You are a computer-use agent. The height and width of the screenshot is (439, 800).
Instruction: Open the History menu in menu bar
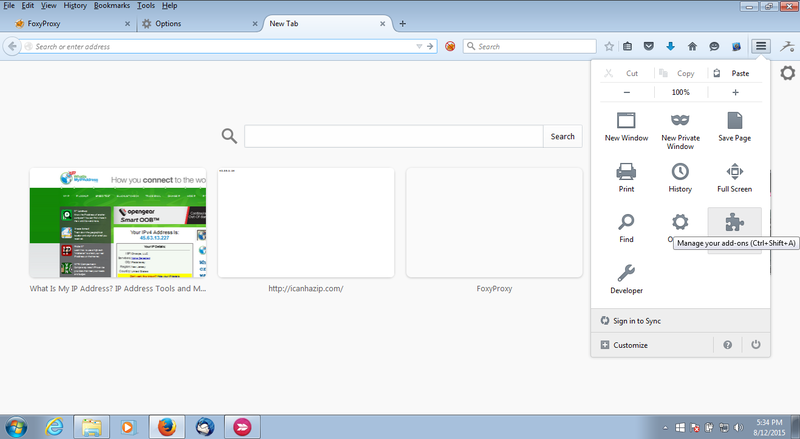75,6
